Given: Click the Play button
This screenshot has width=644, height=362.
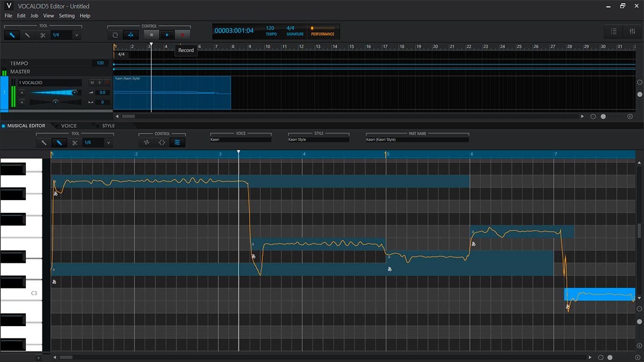Looking at the screenshot, I should [x=167, y=35].
